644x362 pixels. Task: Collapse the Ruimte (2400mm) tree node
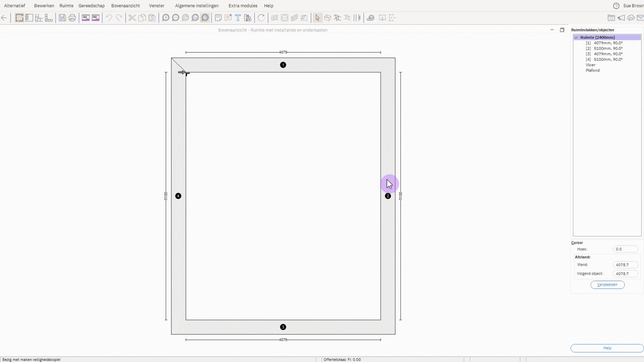(576, 38)
